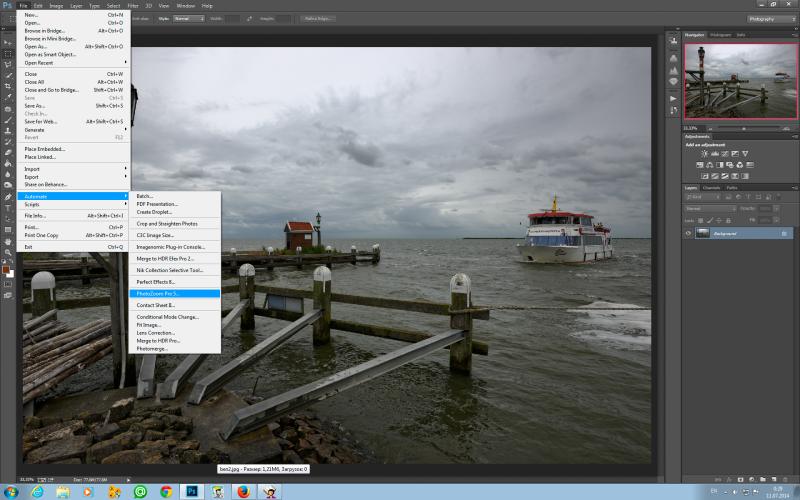
Task: Add a Black & White adjustment
Action: pyautogui.click(x=720, y=165)
